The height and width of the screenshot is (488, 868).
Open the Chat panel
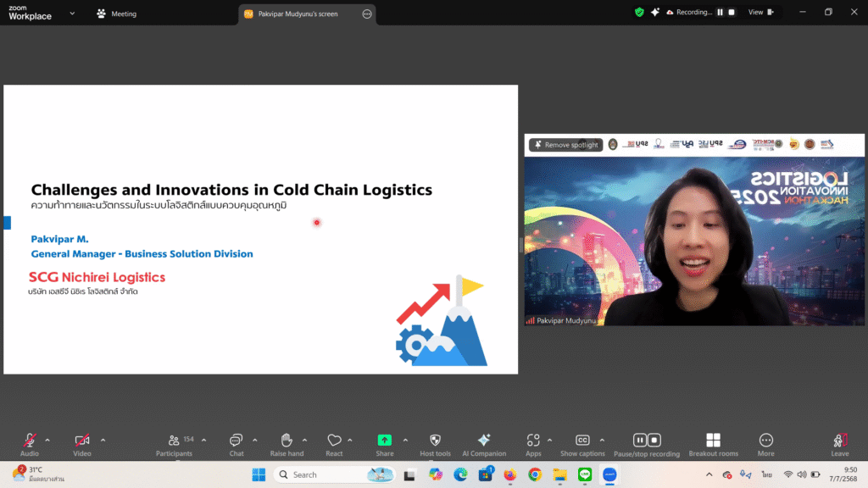tap(236, 444)
